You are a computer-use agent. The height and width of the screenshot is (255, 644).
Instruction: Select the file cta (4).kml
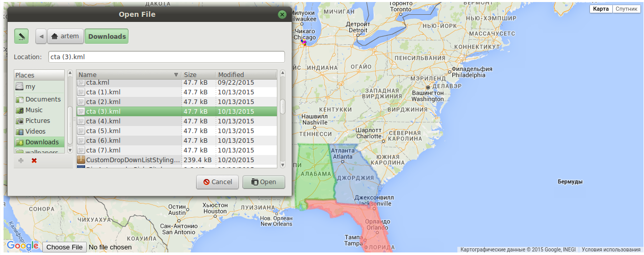[x=176, y=121]
